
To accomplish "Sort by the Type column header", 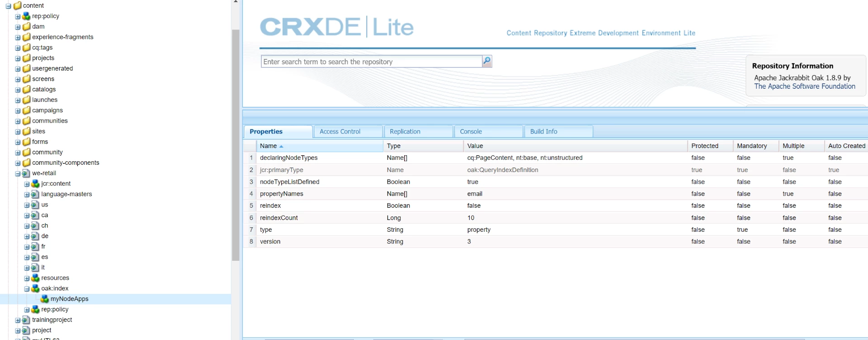I will click(423, 146).
